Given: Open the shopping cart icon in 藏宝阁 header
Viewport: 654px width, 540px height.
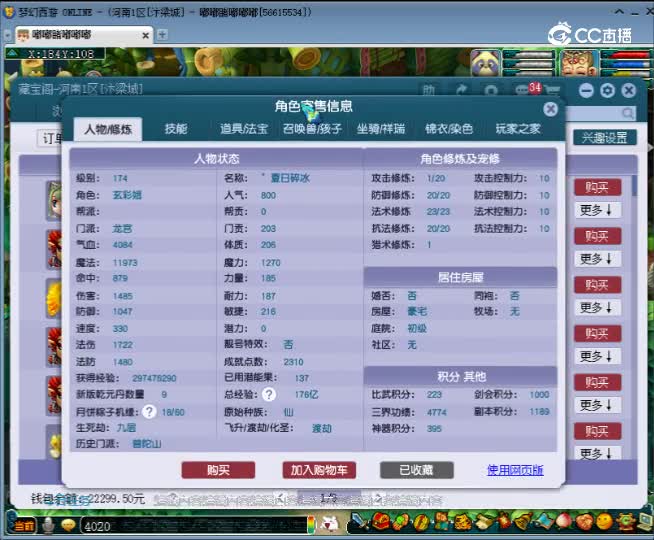Looking at the screenshot, I should point(552,90).
